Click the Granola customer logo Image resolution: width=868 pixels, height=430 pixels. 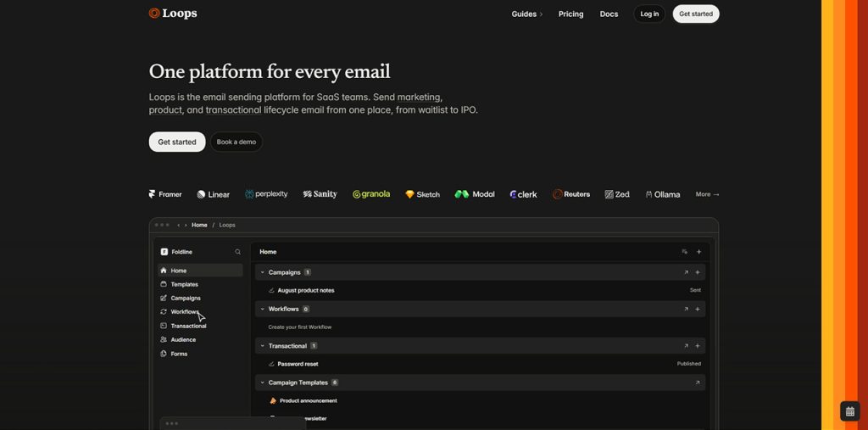click(371, 194)
